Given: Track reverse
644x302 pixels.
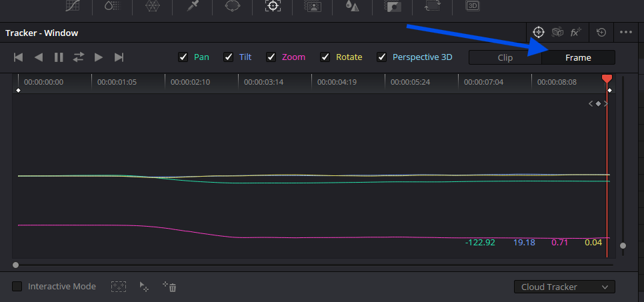Looking at the screenshot, I should point(39,57).
